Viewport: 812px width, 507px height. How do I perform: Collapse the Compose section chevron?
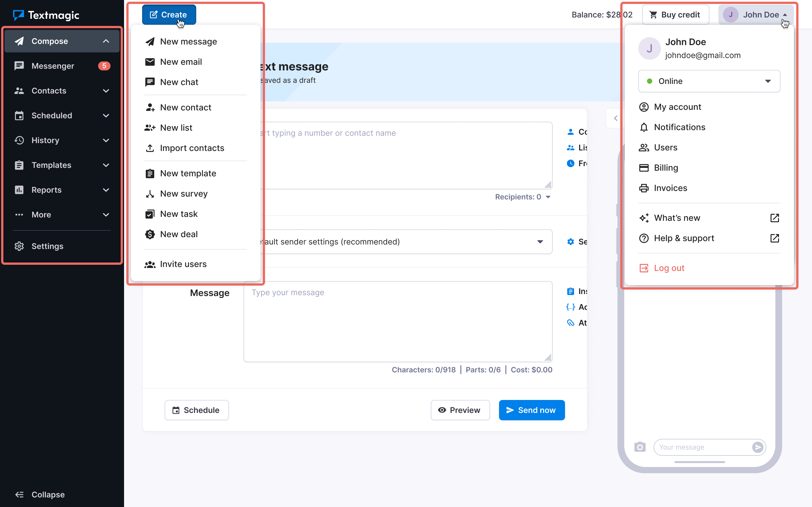pyautogui.click(x=106, y=41)
